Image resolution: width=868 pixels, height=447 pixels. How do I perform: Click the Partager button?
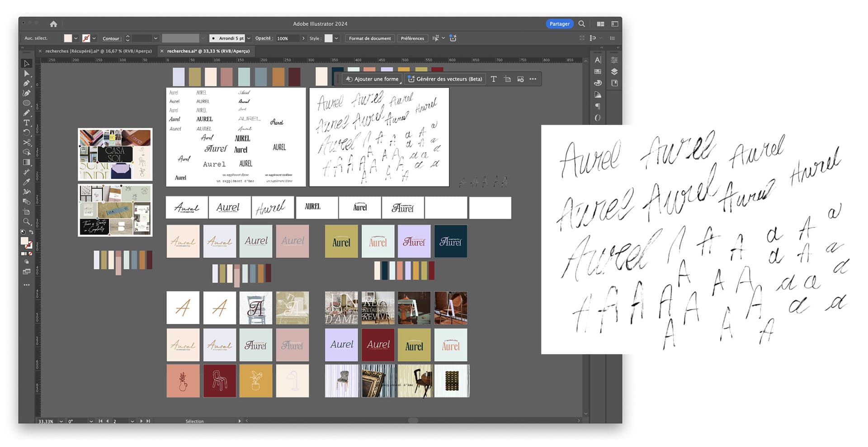pyautogui.click(x=559, y=24)
